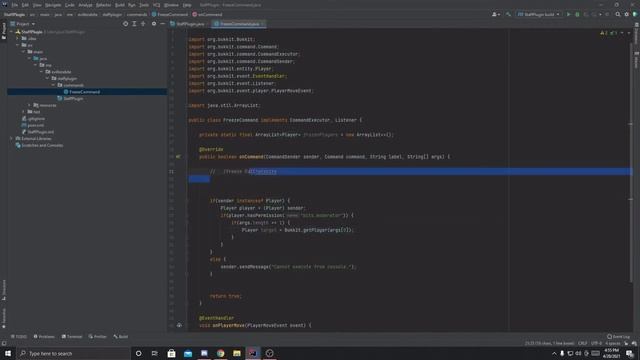Open the StaffPlugin build run configuration dropdown
The width and height of the screenshot is (640, 360).
539,14
